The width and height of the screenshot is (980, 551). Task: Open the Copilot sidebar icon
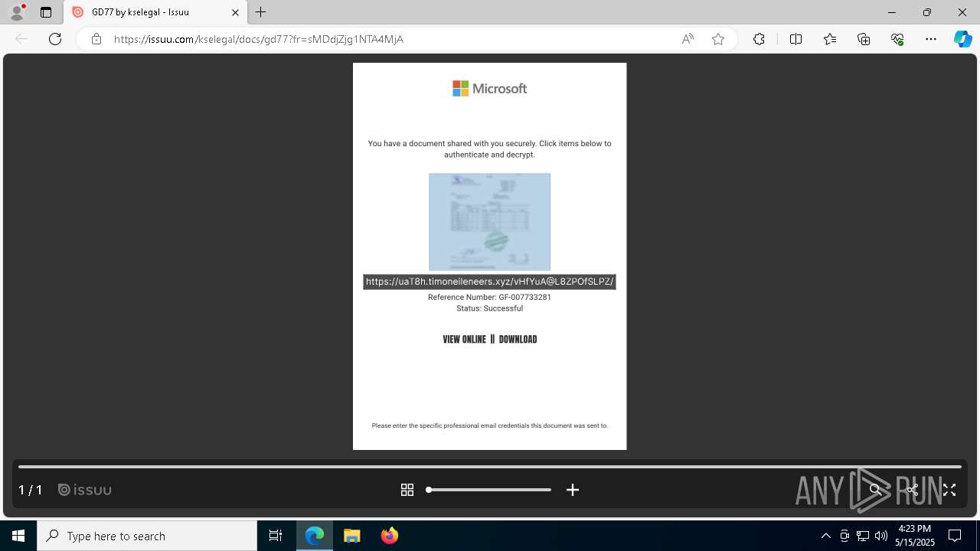pyautogui.click(x=963, y=39)
